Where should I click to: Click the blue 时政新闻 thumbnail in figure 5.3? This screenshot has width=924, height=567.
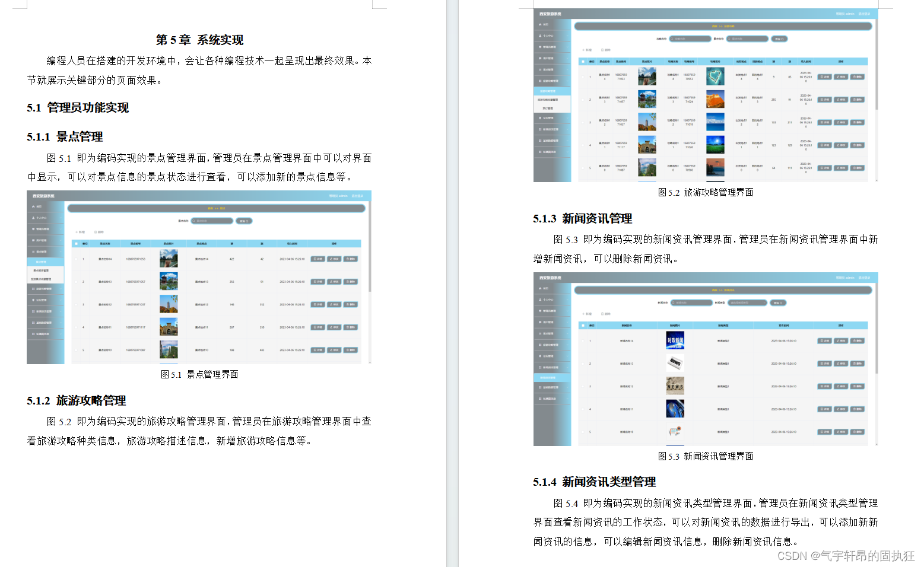675,340
